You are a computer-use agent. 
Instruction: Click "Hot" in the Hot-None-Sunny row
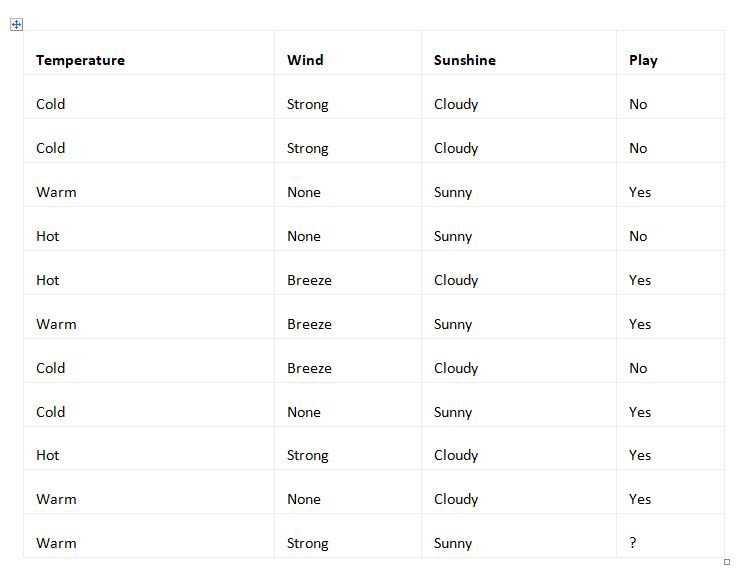[48, 236]
